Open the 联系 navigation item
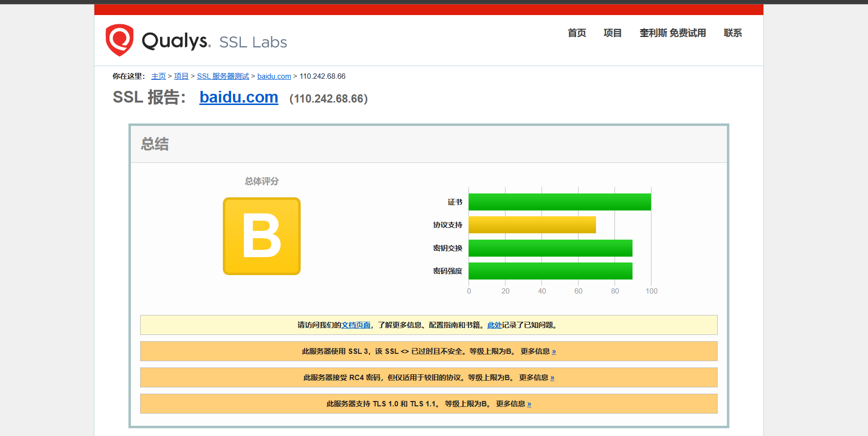The width and height of the screenshot is (868, 436). (x=732, y=33)
